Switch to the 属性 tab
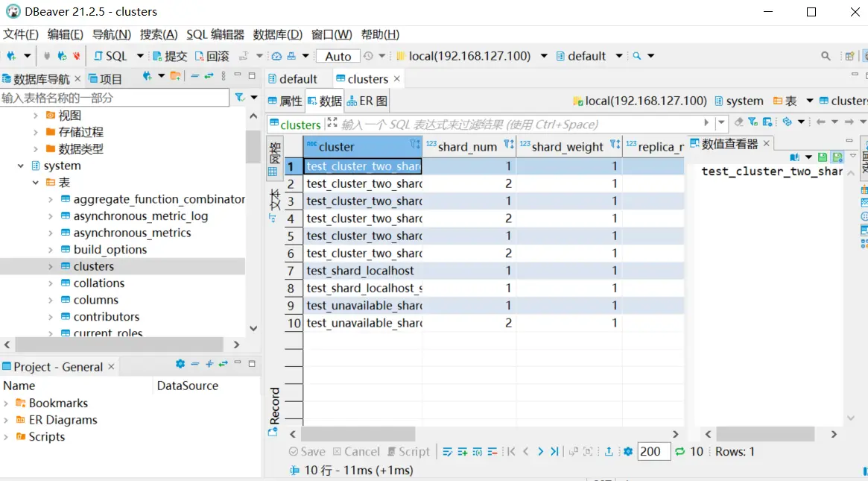The width and height of the screenshot is (868, 481). pyautogui.click(x=285, y=101)
